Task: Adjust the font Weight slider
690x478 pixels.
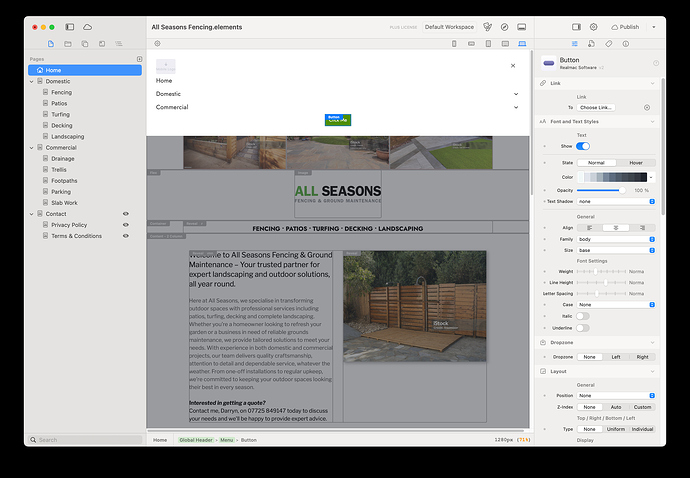Action: click(601, 272)
